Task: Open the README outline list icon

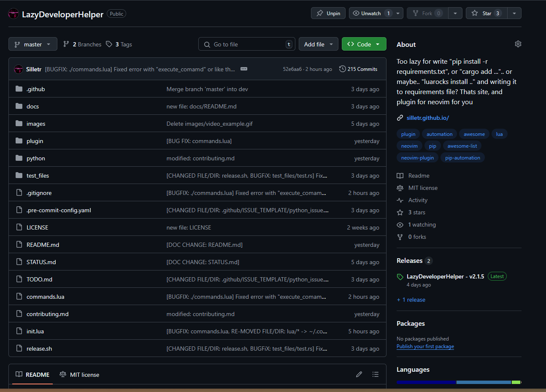Action: [x=376, y=374]
